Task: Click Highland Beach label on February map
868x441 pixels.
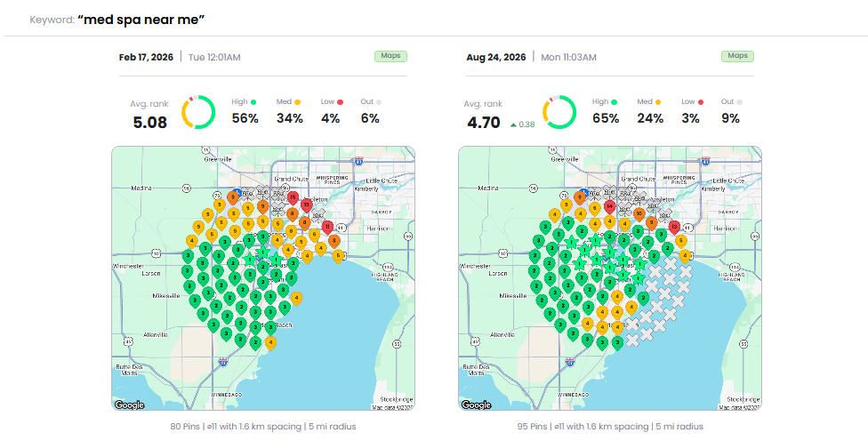Action: click(384, 277)
